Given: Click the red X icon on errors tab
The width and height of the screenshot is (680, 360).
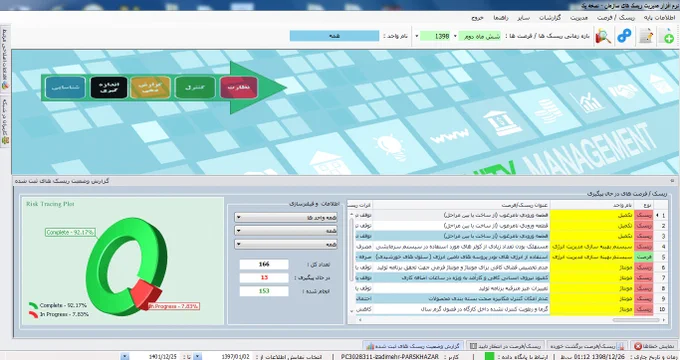Looking at the screenshot, I should [x=638, y=347].
